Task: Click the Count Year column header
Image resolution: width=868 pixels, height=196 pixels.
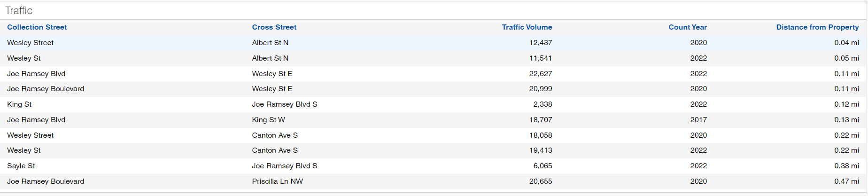Action: coord(687,27)
